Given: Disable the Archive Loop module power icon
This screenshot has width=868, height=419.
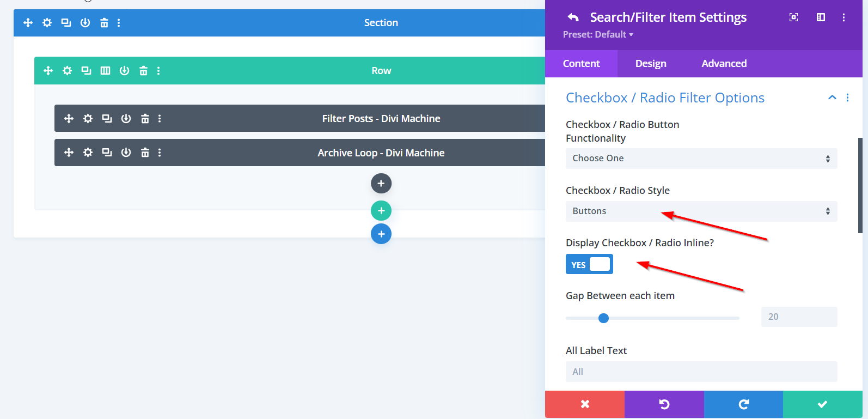Looking at the screenshot, I should point(126,153).
